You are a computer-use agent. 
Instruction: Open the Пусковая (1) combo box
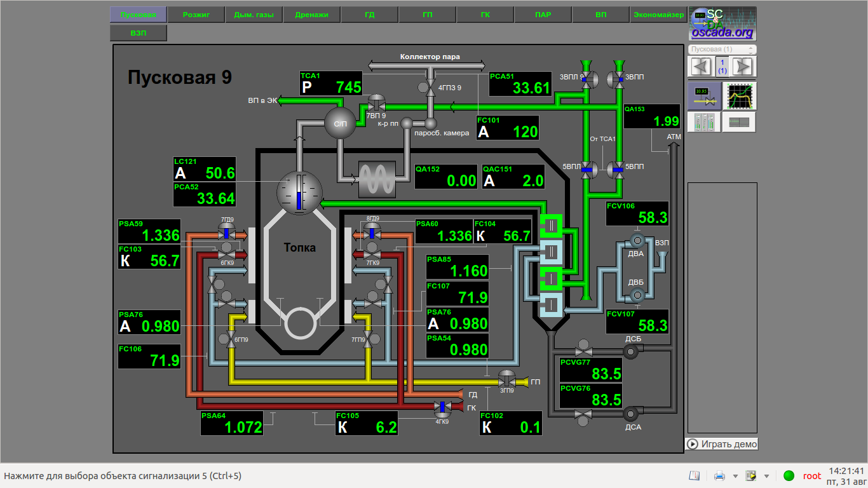point(722,49)
